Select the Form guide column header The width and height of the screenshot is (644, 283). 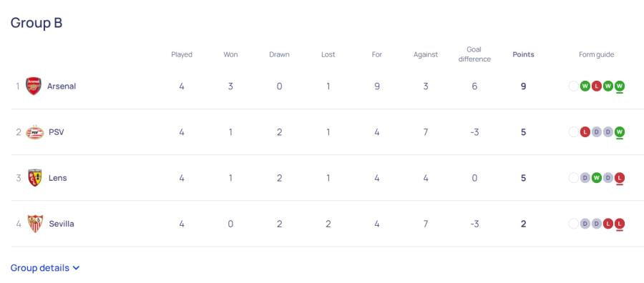(596, 54)
